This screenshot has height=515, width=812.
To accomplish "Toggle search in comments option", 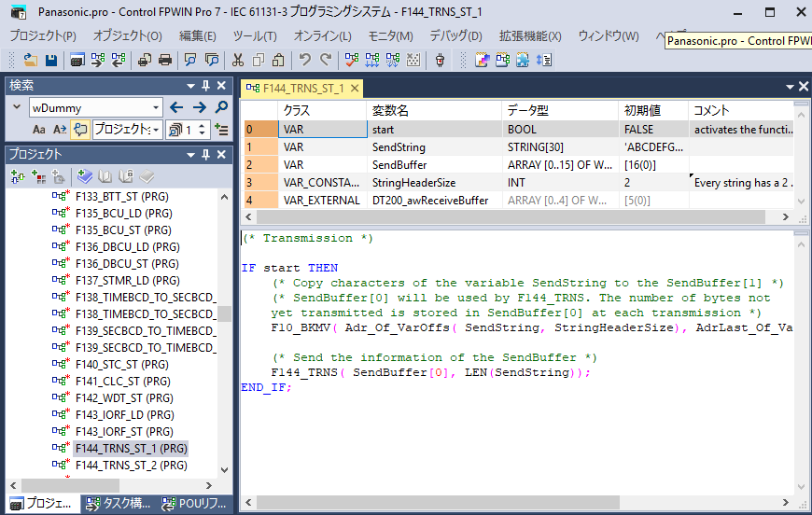I will pos(79,130).
